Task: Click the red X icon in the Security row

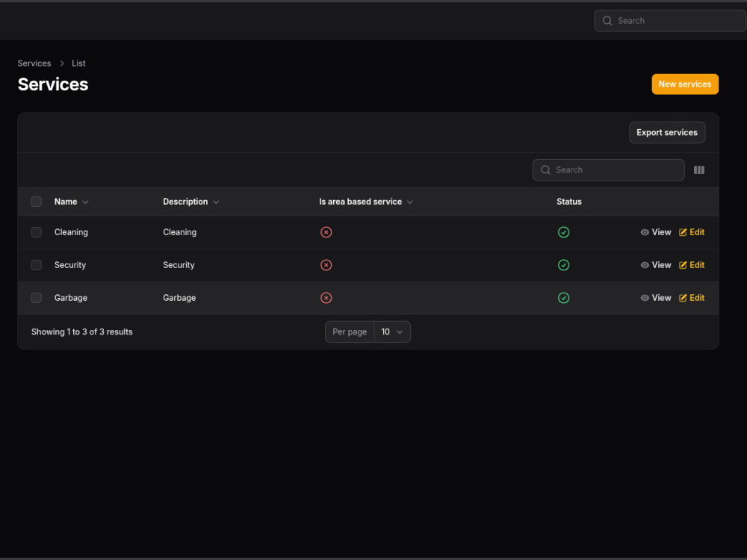Action: [x=326, y=265]
